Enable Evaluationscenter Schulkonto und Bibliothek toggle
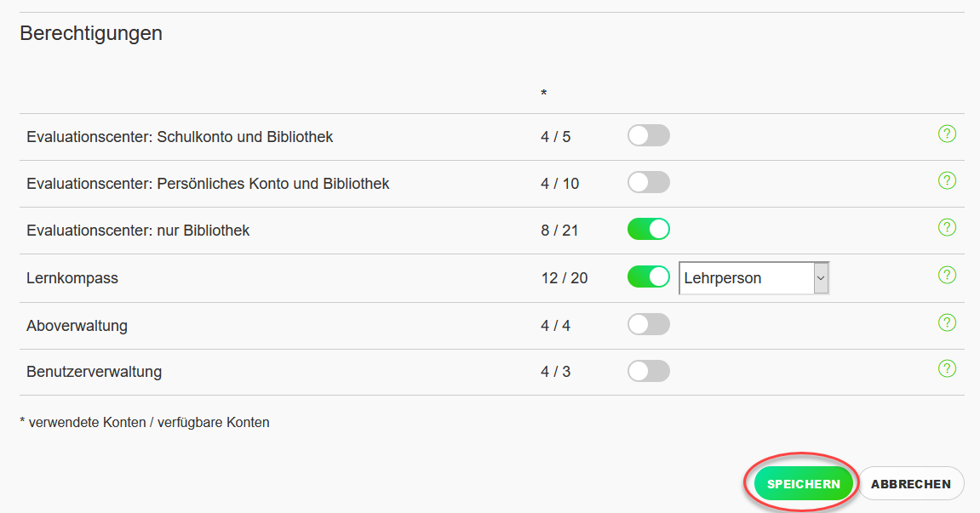 coord(649,135)
